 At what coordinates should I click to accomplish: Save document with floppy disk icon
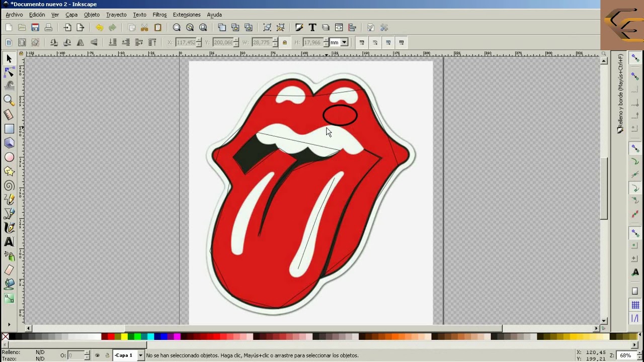pyautogui.click(x=35, y=28)
